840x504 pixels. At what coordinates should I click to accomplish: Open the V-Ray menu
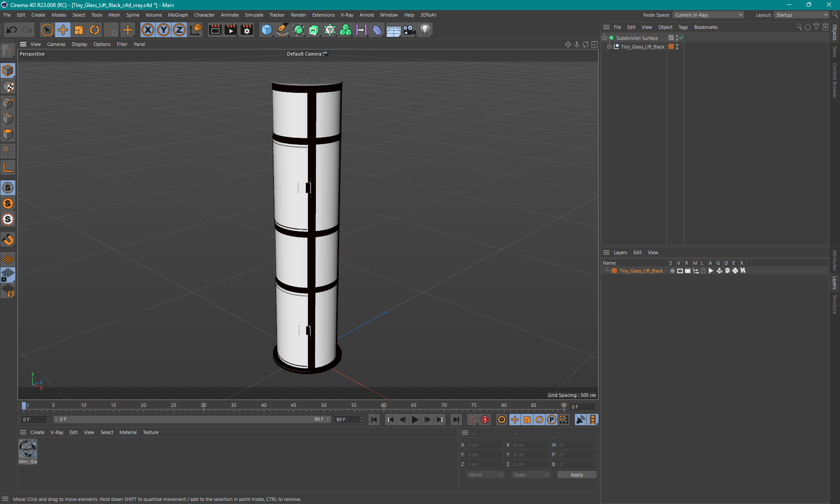(347, 15)
